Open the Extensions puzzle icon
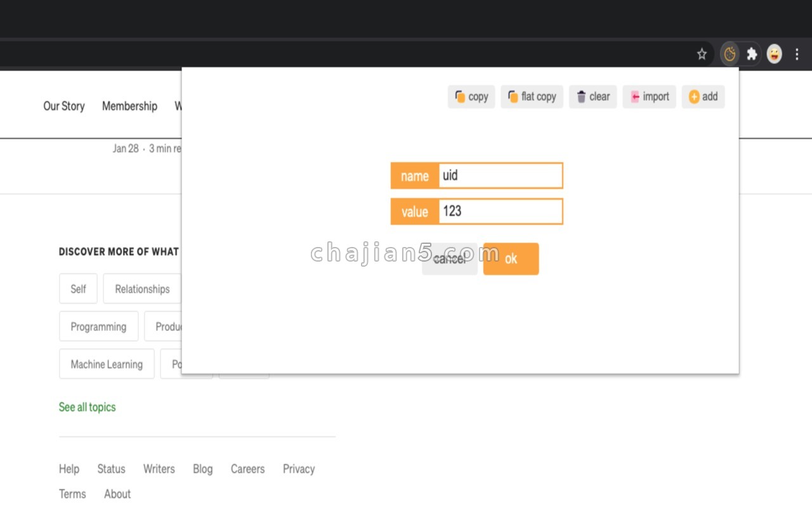Image resolution: width=812 pixels, height=508 pixels. tap(752, 54)
